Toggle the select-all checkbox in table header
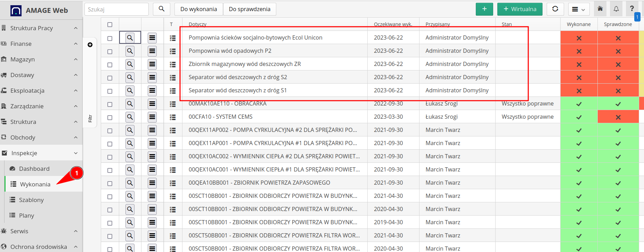 point(110,25)
